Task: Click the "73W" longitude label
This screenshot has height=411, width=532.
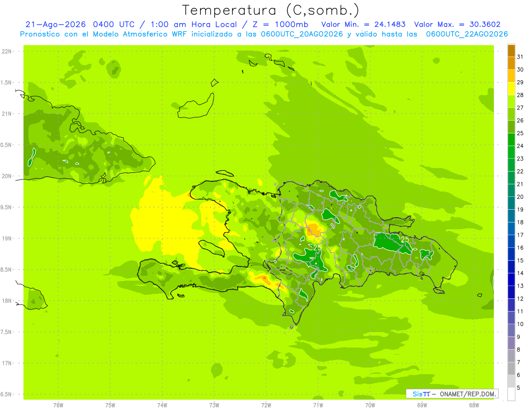Action: click(x=214, y=405)
